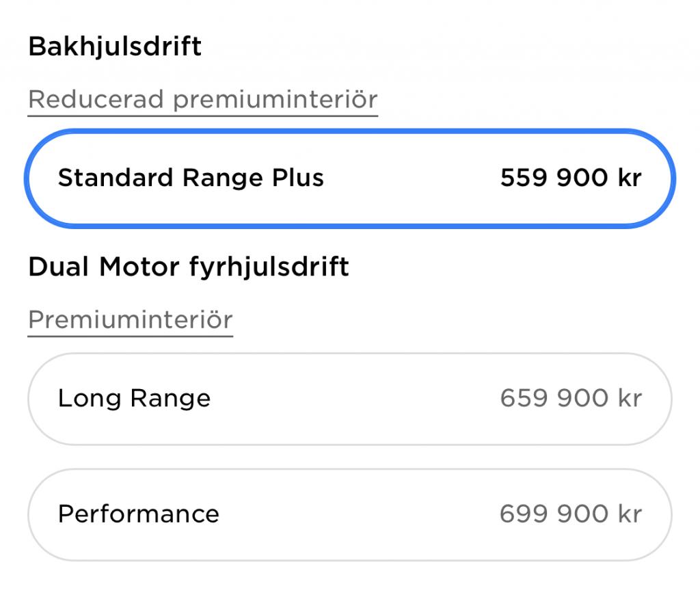This screenshot has width=700, height=597.
Task: Click the 699 900 kr price
Action: [x=571, y=514]
